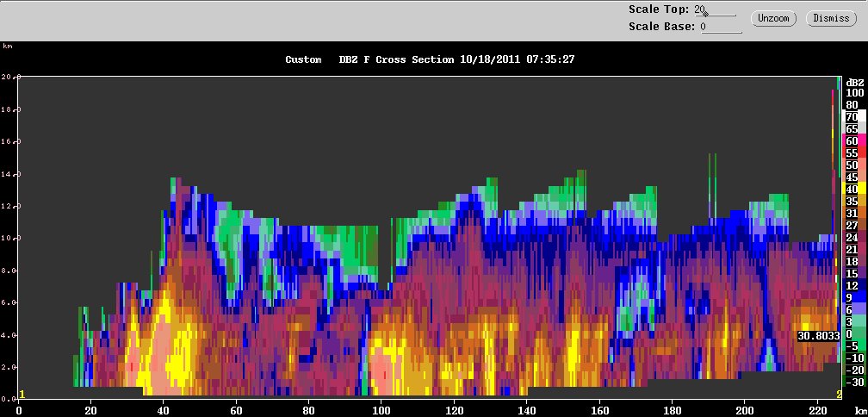This screenshot has height=417, width=868.
Task: Click endpoint marker 1 at bottom left
Action: (x=22, y=395)
